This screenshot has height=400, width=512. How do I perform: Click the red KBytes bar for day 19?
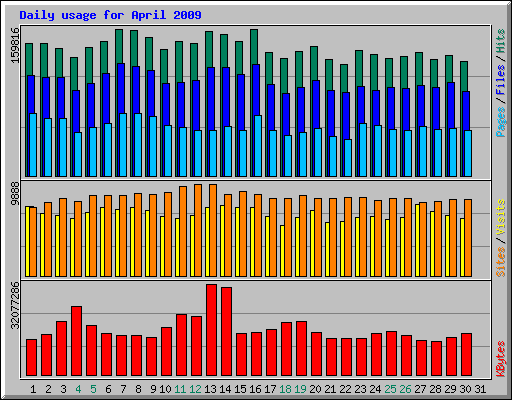301,348
